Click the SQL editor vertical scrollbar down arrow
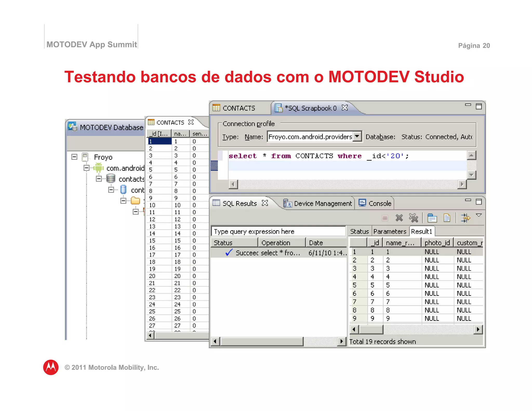The height and width of the screenshot is (411, 532). point(471,175)
